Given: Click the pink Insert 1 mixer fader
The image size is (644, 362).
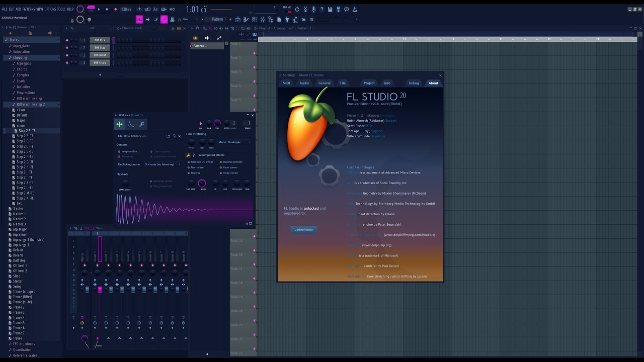Looking at the screenshot, I should (100, 290).
